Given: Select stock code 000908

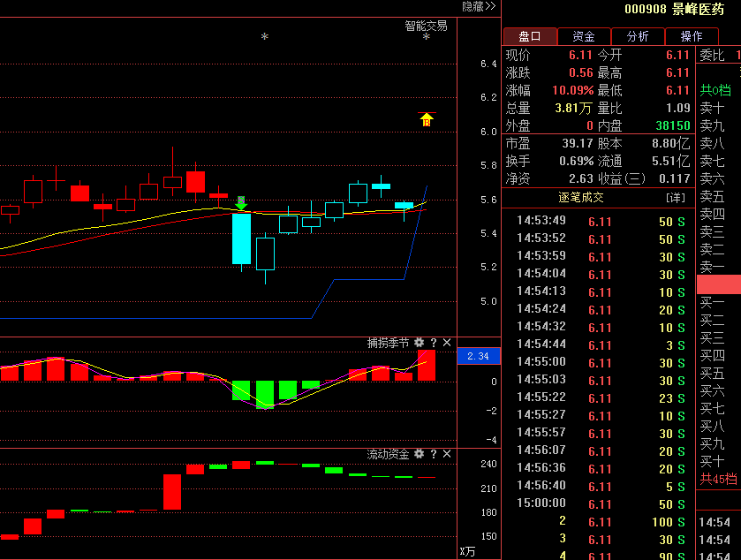Looking at the screenshot, I should 645,9.
